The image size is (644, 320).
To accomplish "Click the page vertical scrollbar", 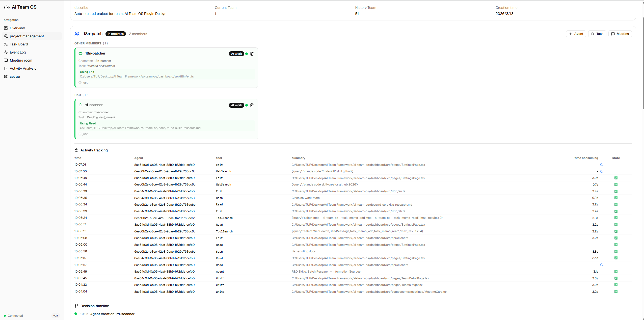I will point(643,63).
